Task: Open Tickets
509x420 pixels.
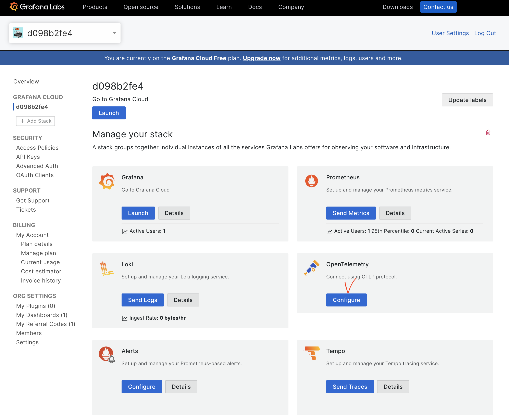Action: 26,210
